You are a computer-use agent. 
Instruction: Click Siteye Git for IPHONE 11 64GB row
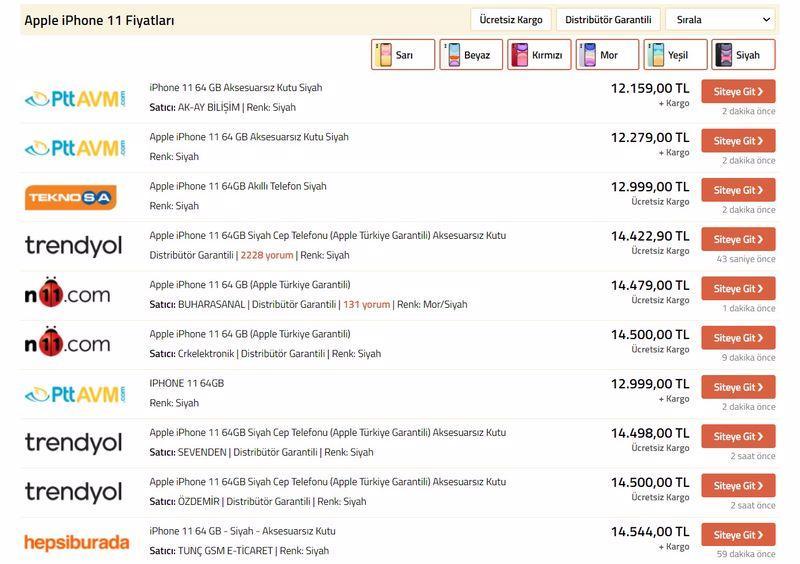[x=738, y=387]
